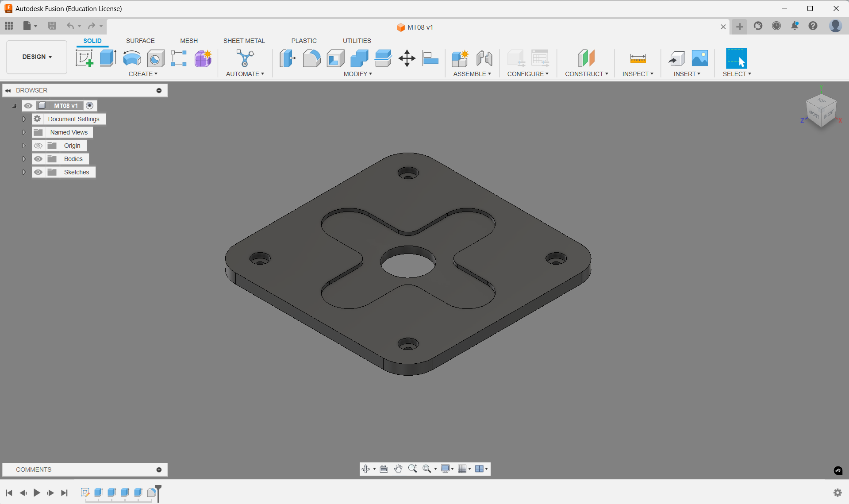849x504 pixels.
Task: Select the Extrude tool
Action: [108, 58]
